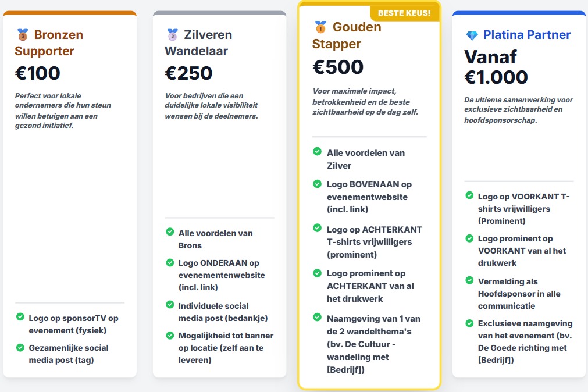Viewport: 588px width, 392px height.
Task: Click checkmark beside Gezamenlijke social media post
Action: (20, 347)
